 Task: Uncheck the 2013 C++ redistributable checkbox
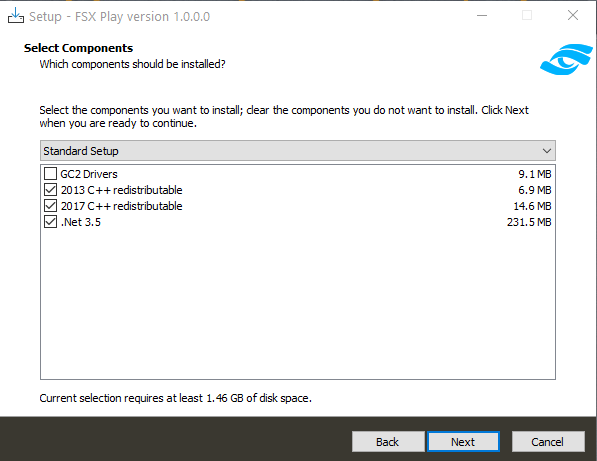(50, 190)
